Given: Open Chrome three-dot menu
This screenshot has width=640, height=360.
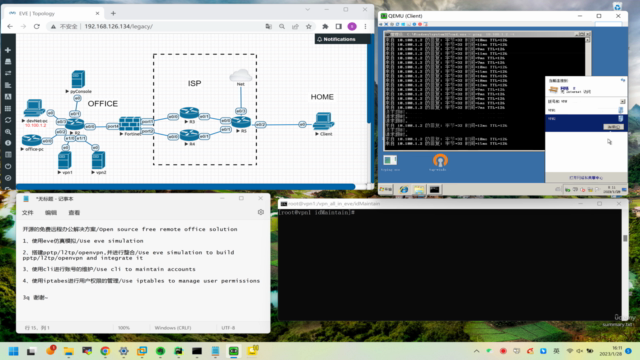Looking at the screenshot, I should [365, 27].
